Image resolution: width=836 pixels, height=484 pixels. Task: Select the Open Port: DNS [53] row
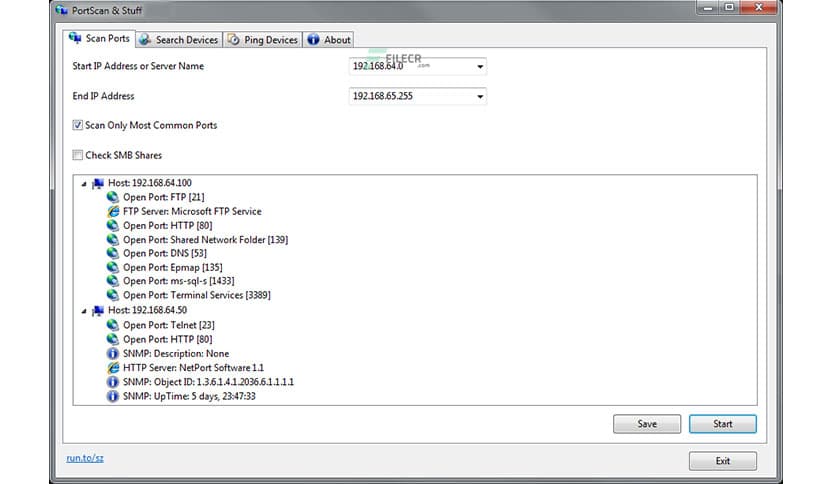[165, 253]
